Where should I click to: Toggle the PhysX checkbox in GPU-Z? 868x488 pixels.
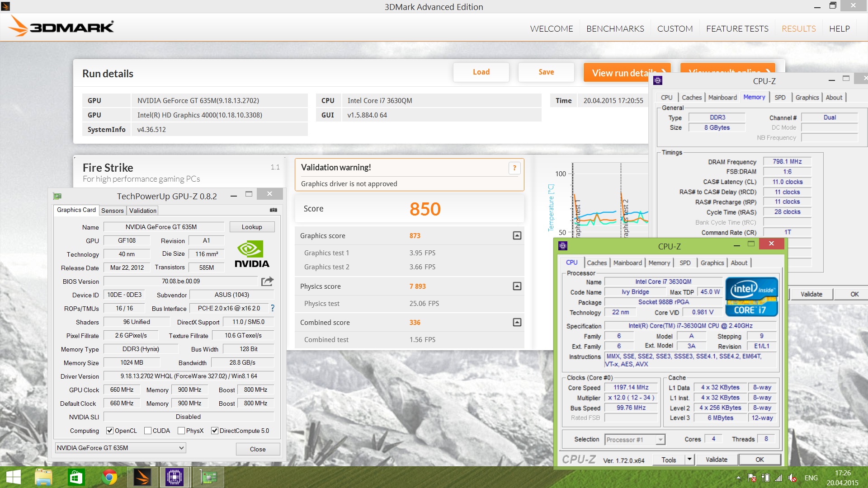181,431
